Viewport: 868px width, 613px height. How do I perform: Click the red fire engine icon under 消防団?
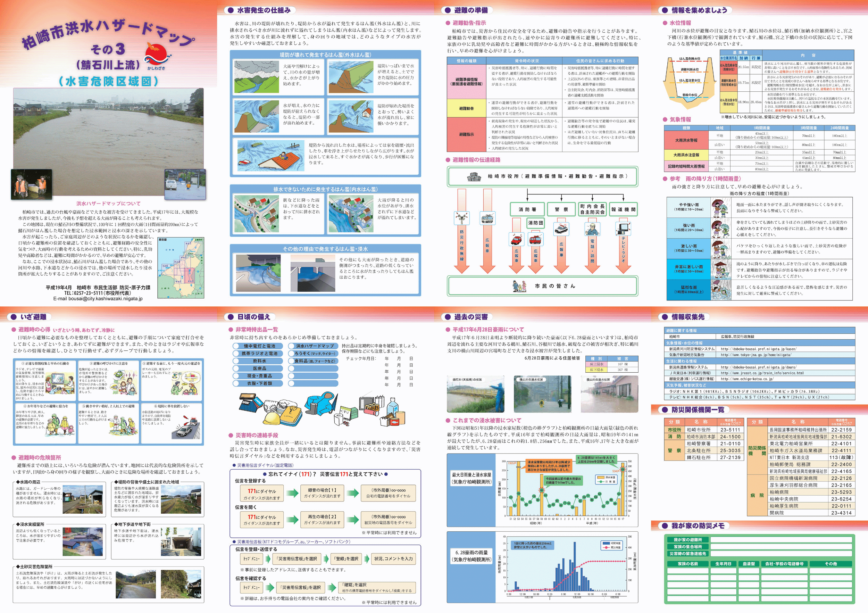click(x=535, y=239)
